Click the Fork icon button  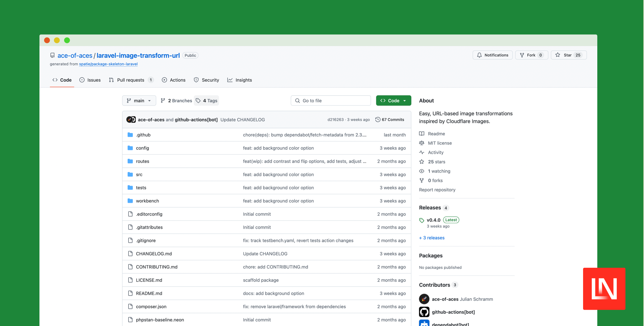(522, 55)
